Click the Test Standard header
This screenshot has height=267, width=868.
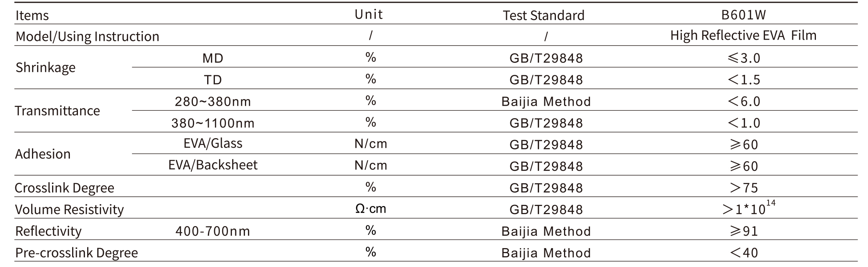pos(544,15)
